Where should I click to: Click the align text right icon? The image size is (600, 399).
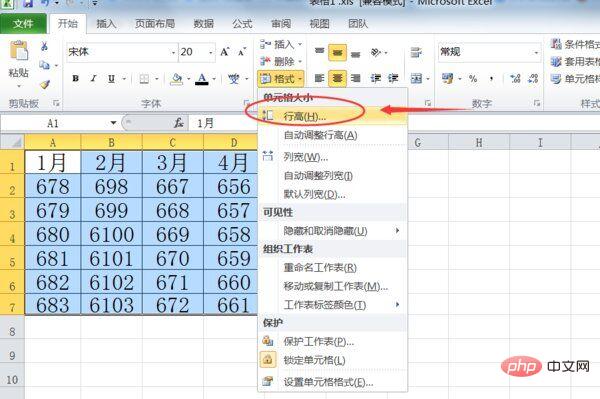click(x=355, y=78)
